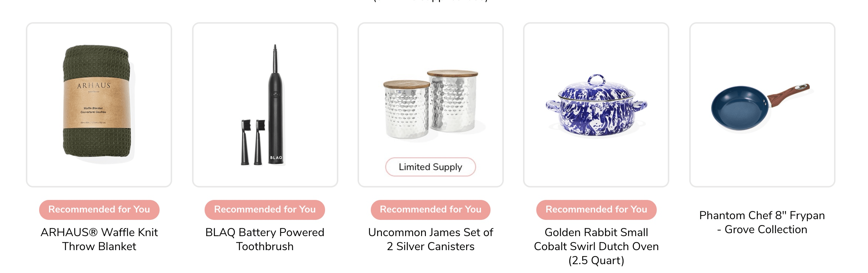Click the Limited Supply badge
This screenshot has width=868, height=273.
point(431,167)
